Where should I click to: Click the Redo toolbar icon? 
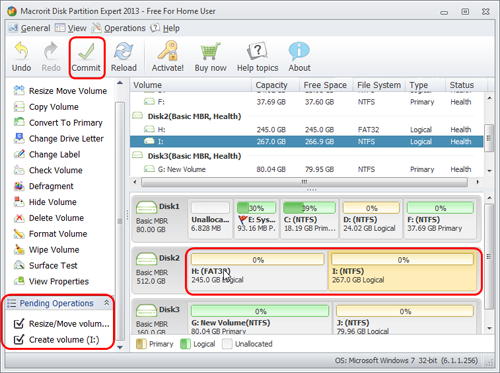click(x=51, y=57)
